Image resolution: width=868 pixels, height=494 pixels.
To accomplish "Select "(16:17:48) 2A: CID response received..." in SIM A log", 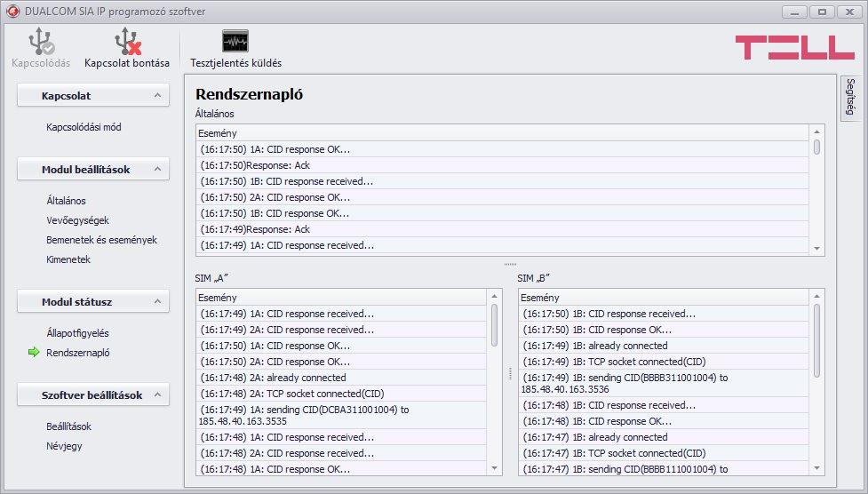I will click(341, 453).
